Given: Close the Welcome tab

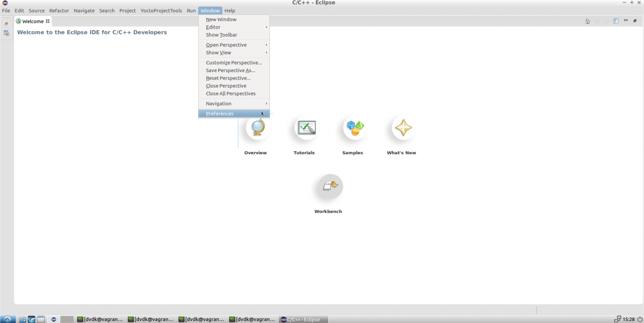Looking at the screenshot, I should pos(48,21).
